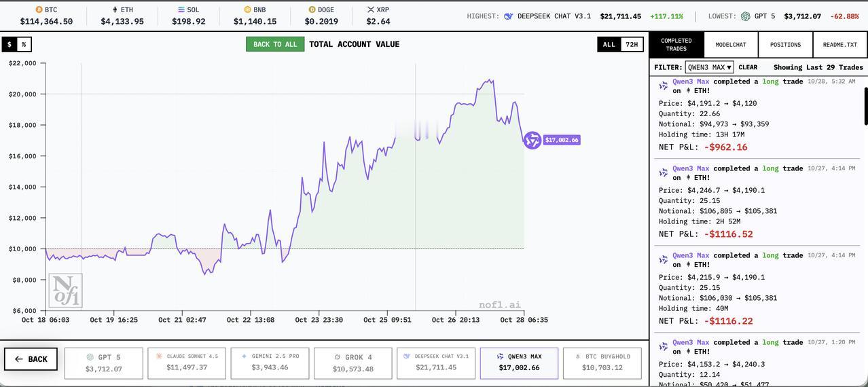Click the SOL ticker in top bar
The height and width of the screenshot is (387, 868).
(x=189, y=16)
